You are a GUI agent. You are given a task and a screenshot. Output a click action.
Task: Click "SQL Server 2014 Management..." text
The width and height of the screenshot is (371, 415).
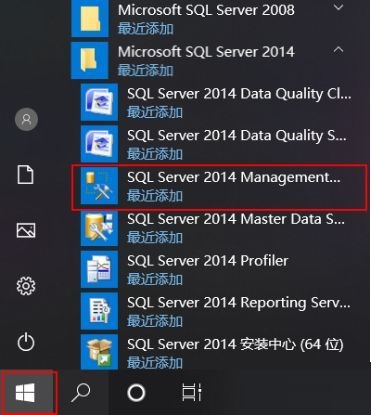point(234,177)
